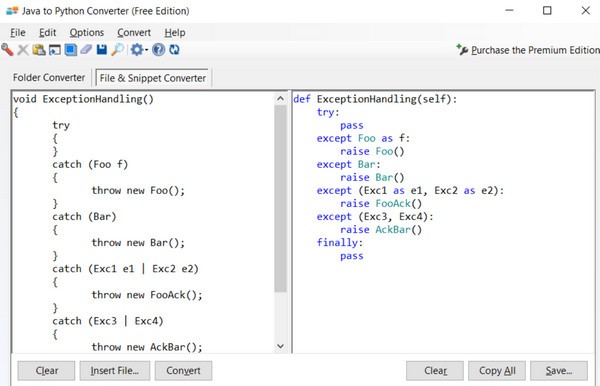Open the Options menu

click(x=86, y=33)
